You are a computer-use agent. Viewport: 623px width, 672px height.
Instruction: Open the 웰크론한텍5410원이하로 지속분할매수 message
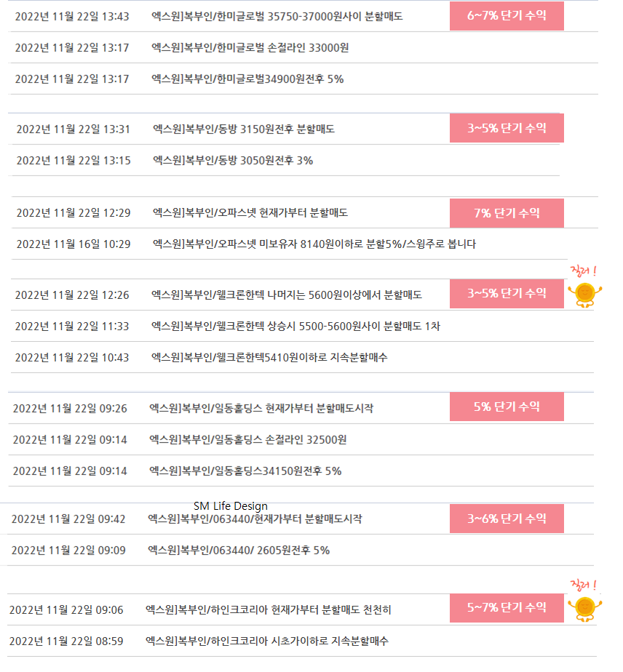point(269,357)
